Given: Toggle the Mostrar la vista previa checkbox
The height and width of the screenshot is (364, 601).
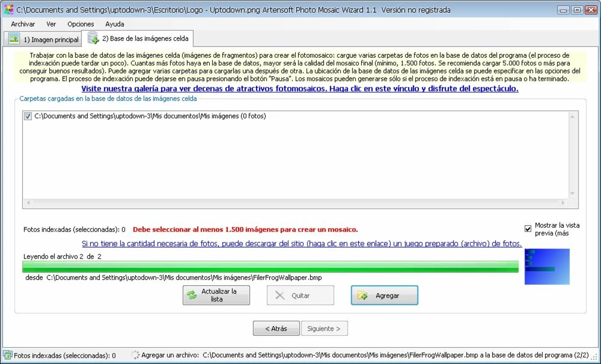Looking at the screenshot, I should pyautogui.click(x=528, y=229).
